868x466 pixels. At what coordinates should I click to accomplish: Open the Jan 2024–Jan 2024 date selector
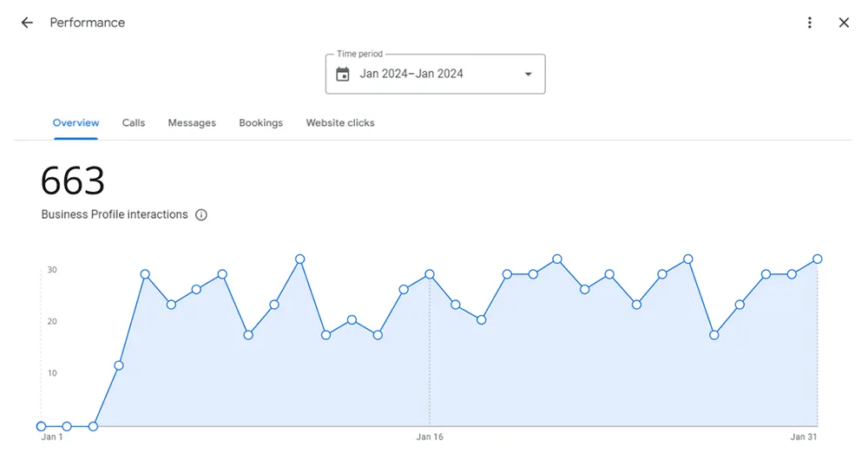click(435, 74)
